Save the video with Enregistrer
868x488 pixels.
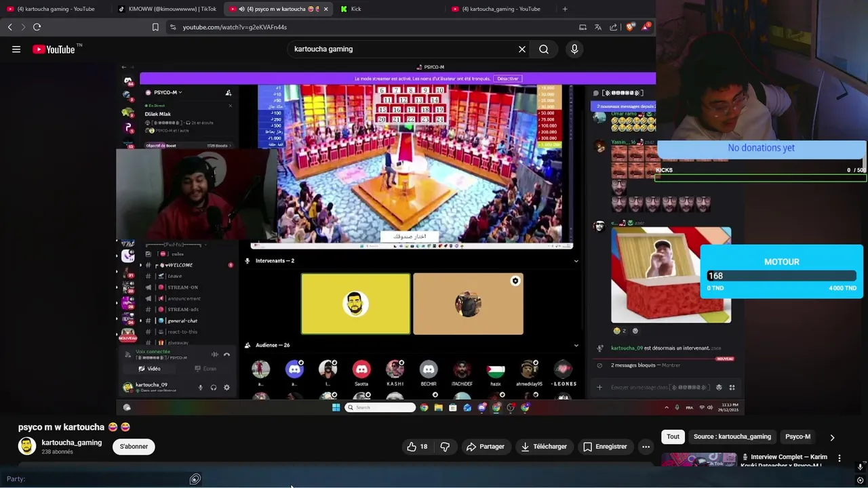(x=605, y=447)
